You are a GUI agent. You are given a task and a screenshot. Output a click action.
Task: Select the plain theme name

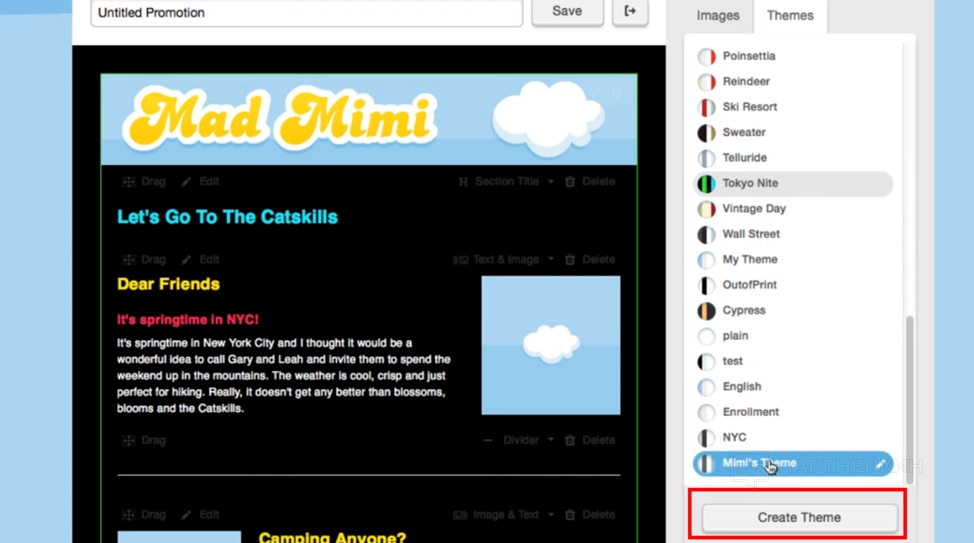735,336
